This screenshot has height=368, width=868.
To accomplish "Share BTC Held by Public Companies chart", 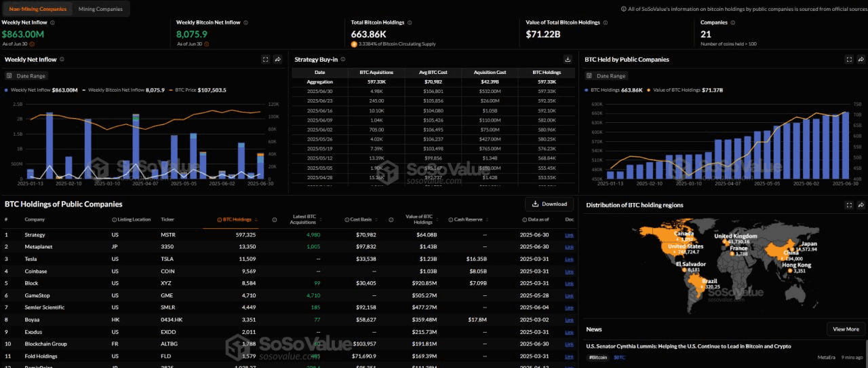I will click(862, 59).
